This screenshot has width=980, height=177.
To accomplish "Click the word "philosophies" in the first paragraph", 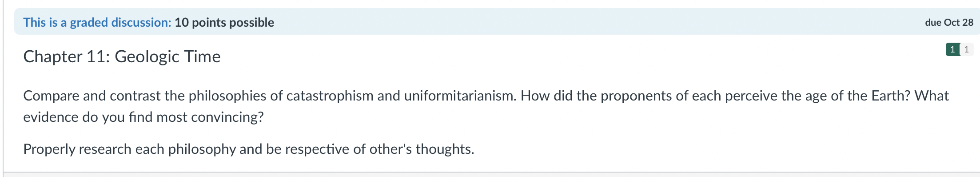I will 235,96.
